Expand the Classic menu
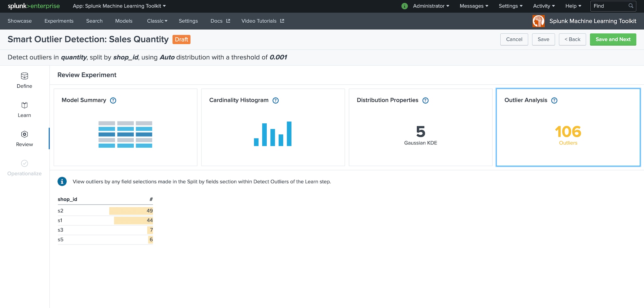The height and width of the screenshot is (308, 644). (157, 21)
